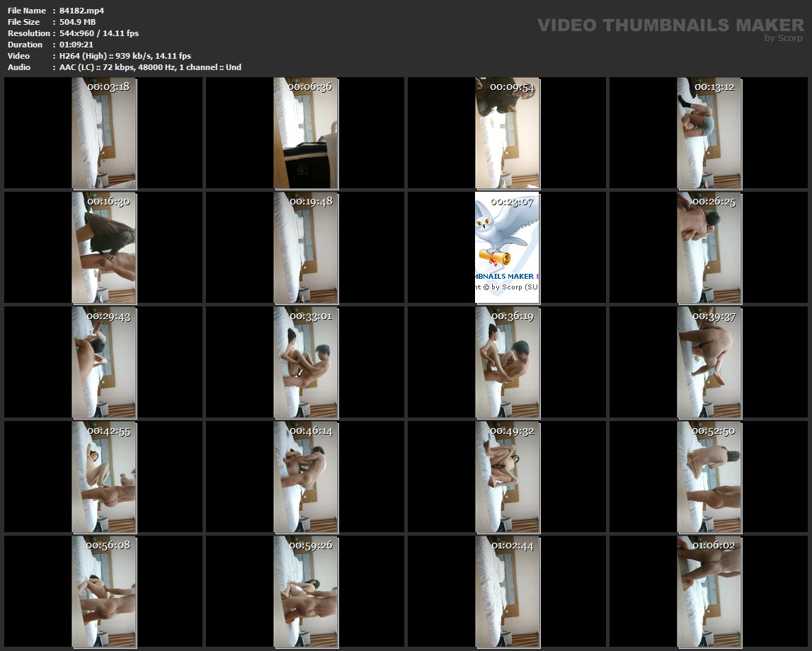Click the owl logo frame at 00:23:07

point(508,248)
